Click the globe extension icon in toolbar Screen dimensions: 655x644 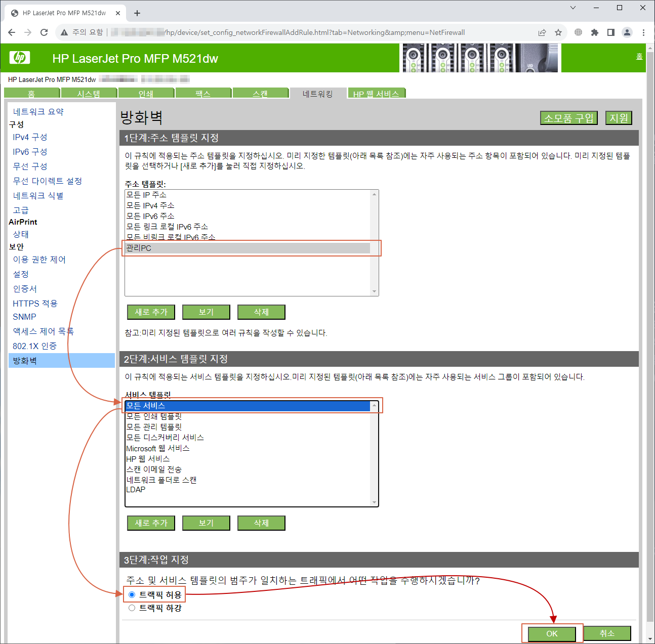coord(578,32)
